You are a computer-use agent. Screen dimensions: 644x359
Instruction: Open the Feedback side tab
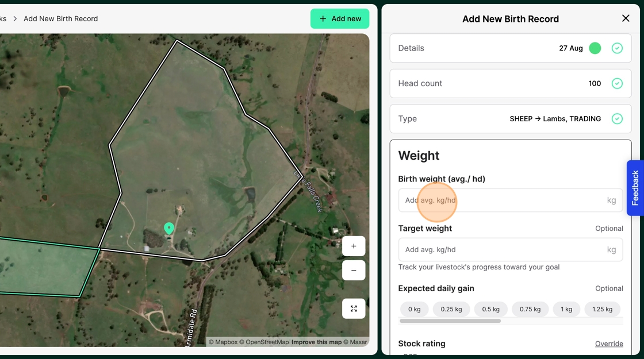tap(635, 188)
